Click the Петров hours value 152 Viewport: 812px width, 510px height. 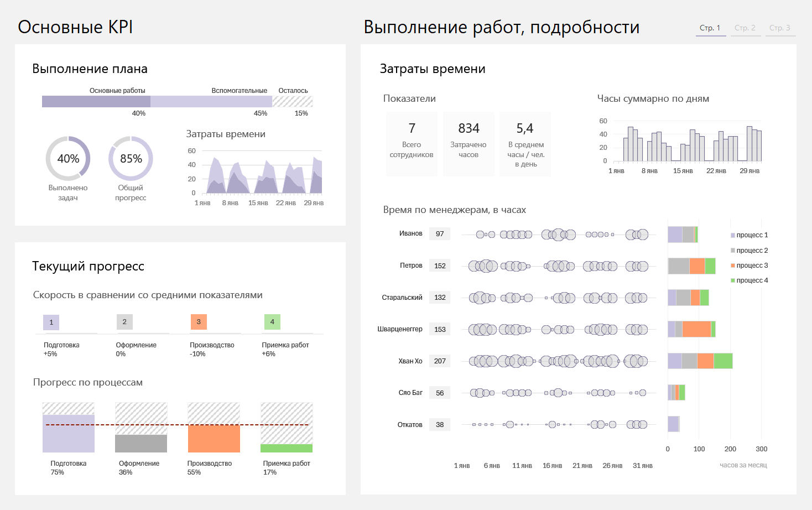click(440, 266)
